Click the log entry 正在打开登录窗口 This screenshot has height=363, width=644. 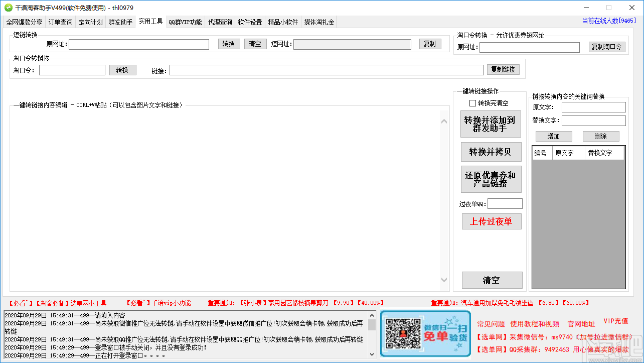coord(84,355)
